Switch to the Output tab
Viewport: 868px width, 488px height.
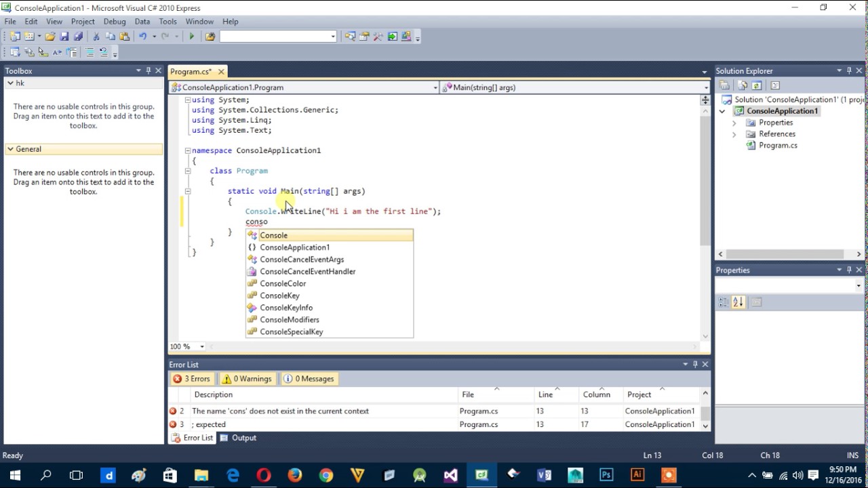pyautogui.click(x=238, y=438)
